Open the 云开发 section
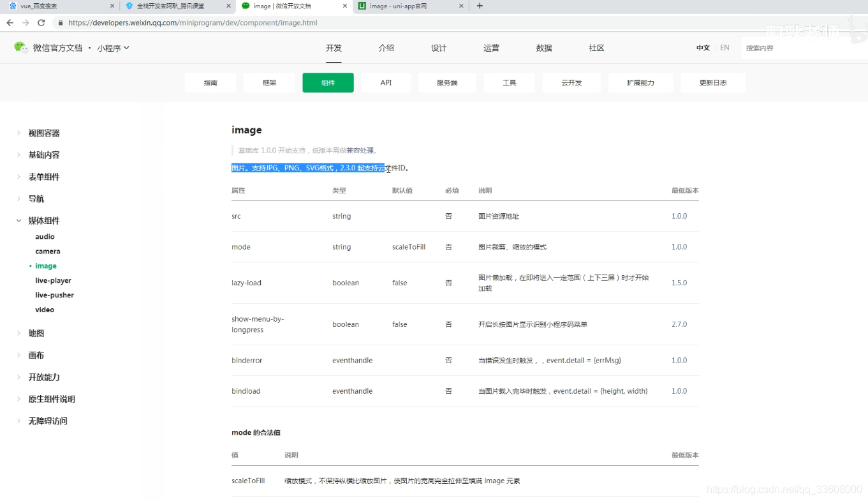This screenshot has width=868, height=501. 571,82
